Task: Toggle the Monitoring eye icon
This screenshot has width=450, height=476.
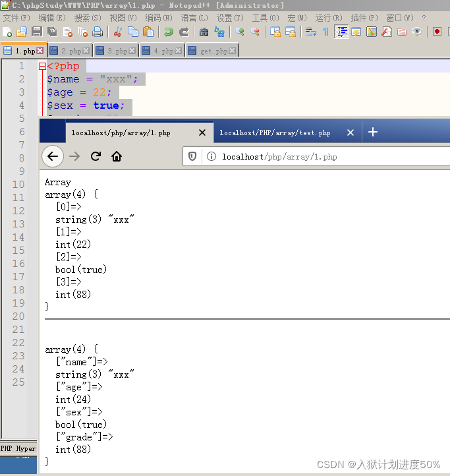Action: pyautogui.click(x=417, y=32)
